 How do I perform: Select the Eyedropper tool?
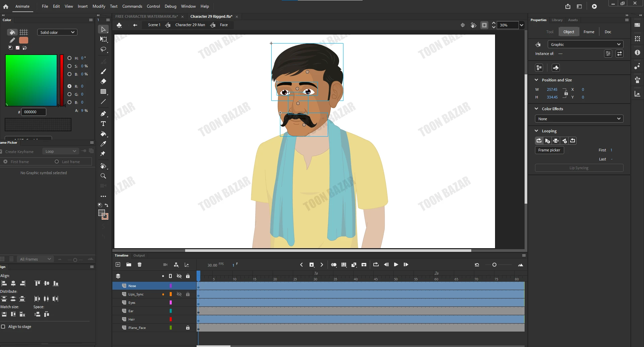coord(103,144)
